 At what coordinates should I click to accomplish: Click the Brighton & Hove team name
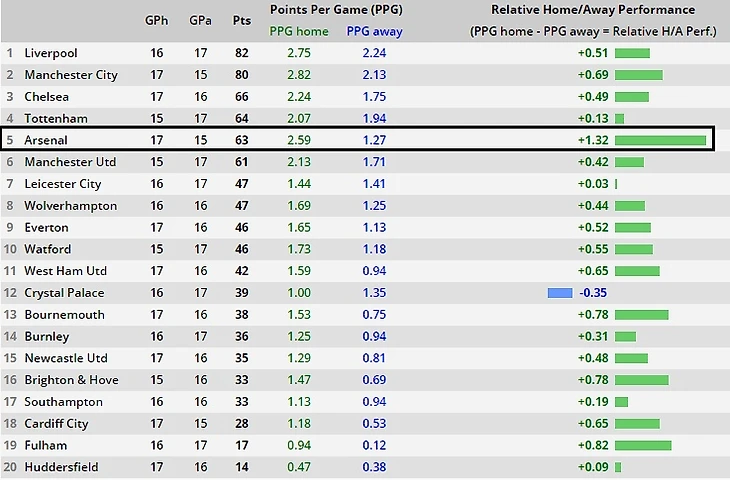coord(71,380)
